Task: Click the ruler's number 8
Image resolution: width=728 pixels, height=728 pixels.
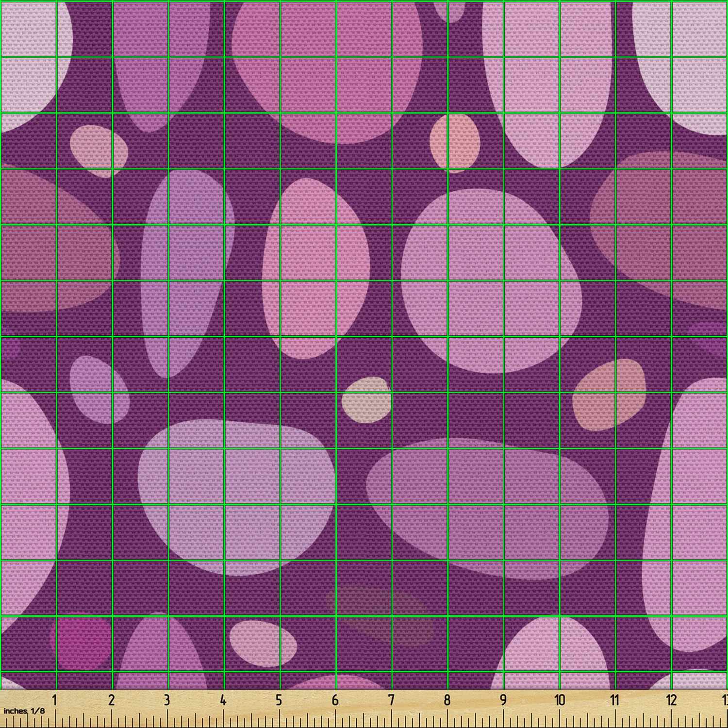Action: coord(447,700)
